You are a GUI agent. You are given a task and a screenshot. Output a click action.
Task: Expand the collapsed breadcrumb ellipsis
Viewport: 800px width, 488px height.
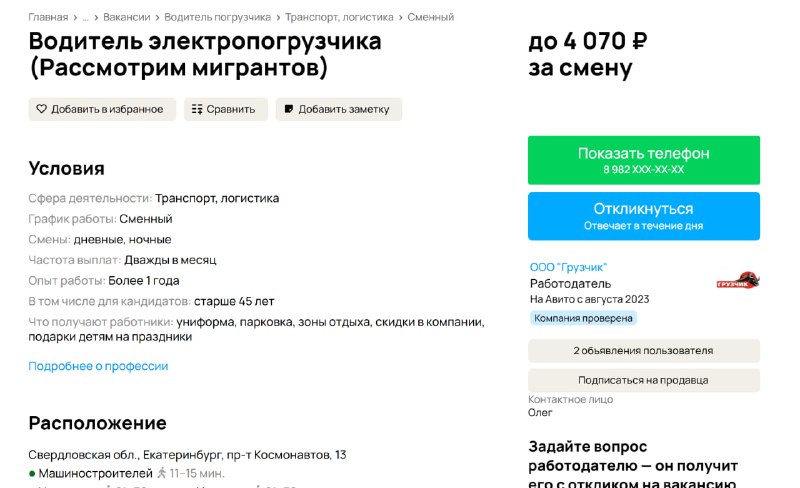click(85, 17)
